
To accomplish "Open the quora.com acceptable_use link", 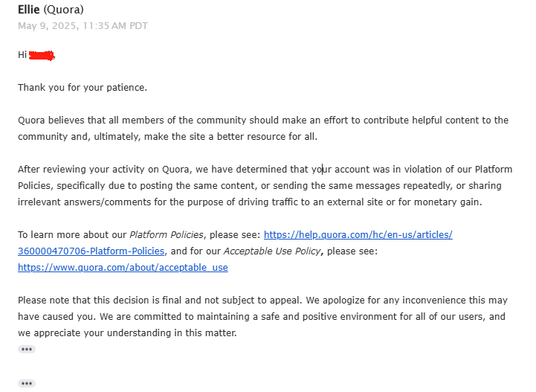I will click(123, 268).
